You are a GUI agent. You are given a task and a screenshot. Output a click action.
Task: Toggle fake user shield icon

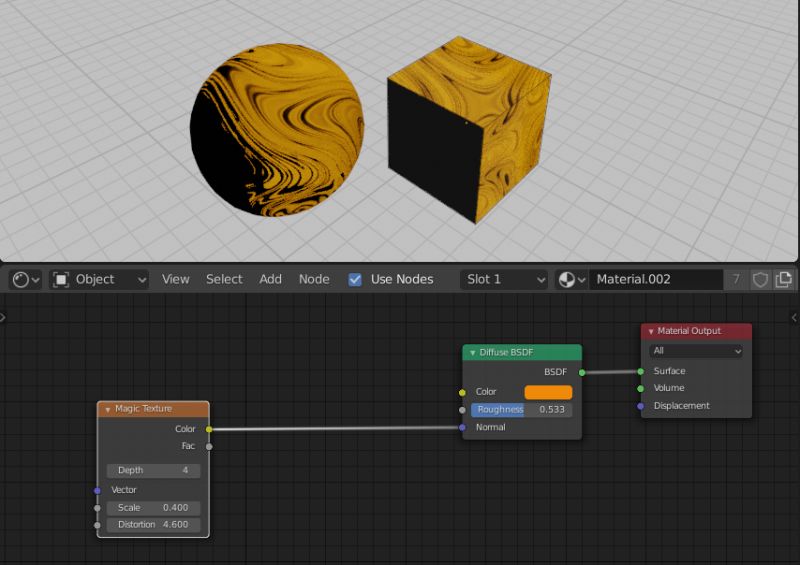click(760, 280)
